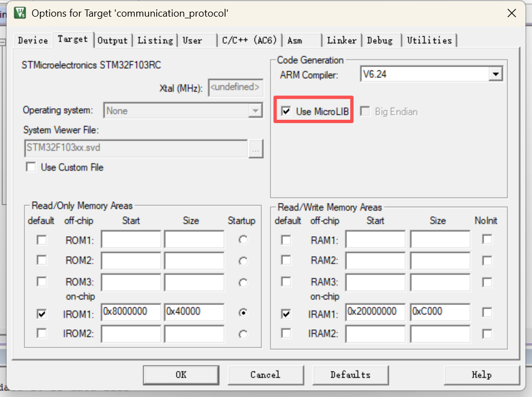Enable NoInit for IRAM2

coord(487,334)
